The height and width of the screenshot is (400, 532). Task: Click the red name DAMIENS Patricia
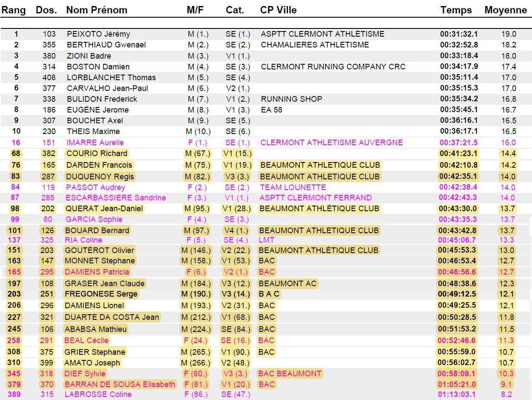tap(97, 272)
